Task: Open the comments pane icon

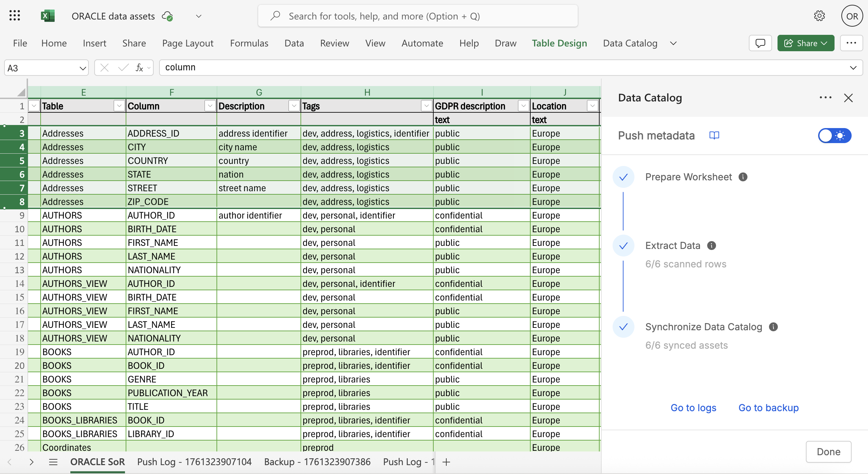Action: click(x=760, y=43)
